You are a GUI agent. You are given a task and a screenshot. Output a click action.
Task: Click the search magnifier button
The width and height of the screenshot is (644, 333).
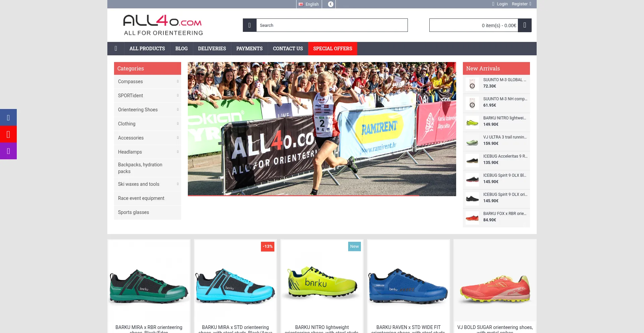(x=250, y=25)
